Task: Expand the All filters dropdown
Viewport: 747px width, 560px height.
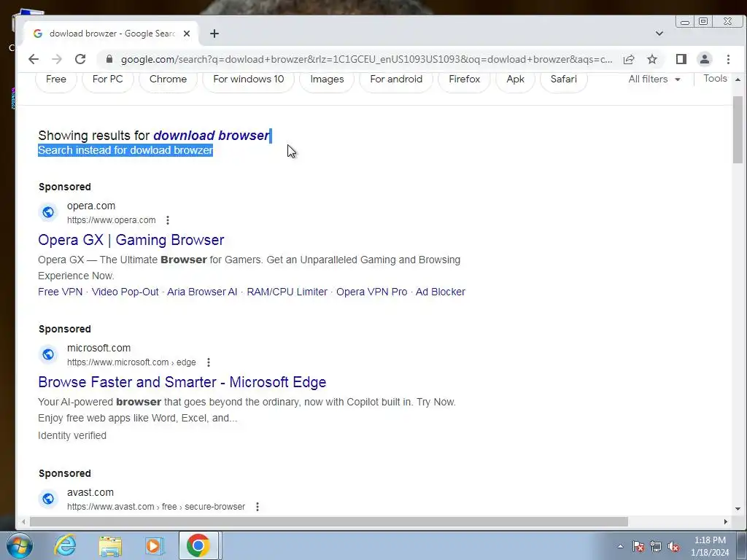Action: pyautogui.click(x=654, y=79)
